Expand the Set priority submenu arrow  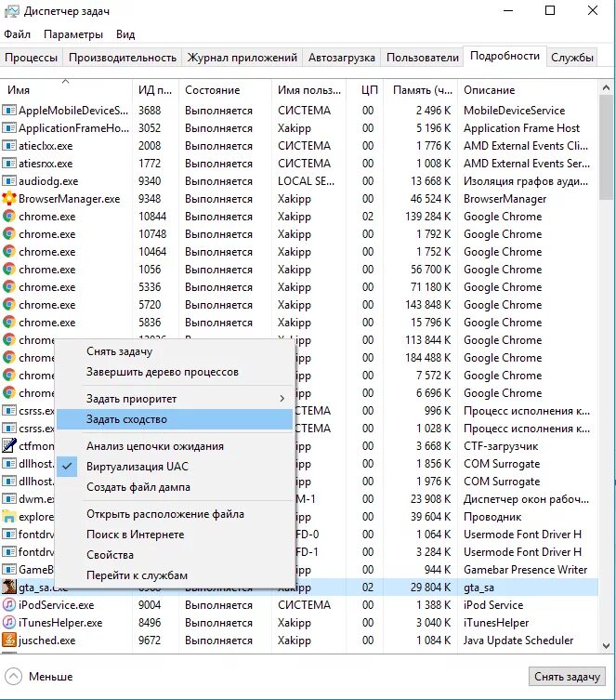(x=282, y=399)
